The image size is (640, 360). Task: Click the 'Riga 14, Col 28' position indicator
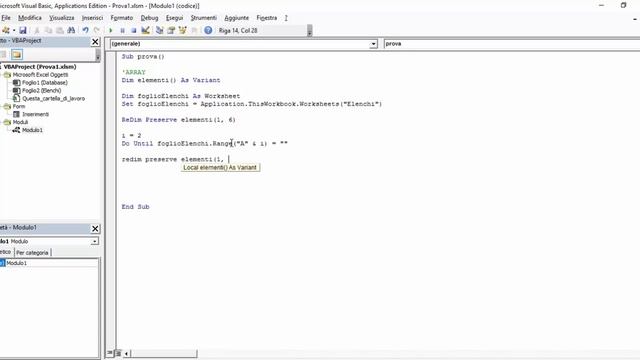(x=238, y=30)
